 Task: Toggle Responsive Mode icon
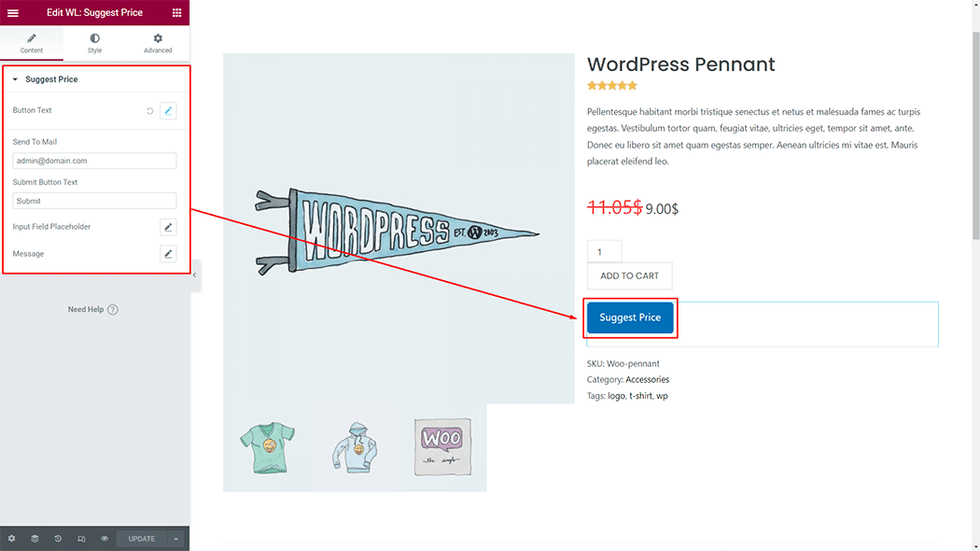[81, 539]
